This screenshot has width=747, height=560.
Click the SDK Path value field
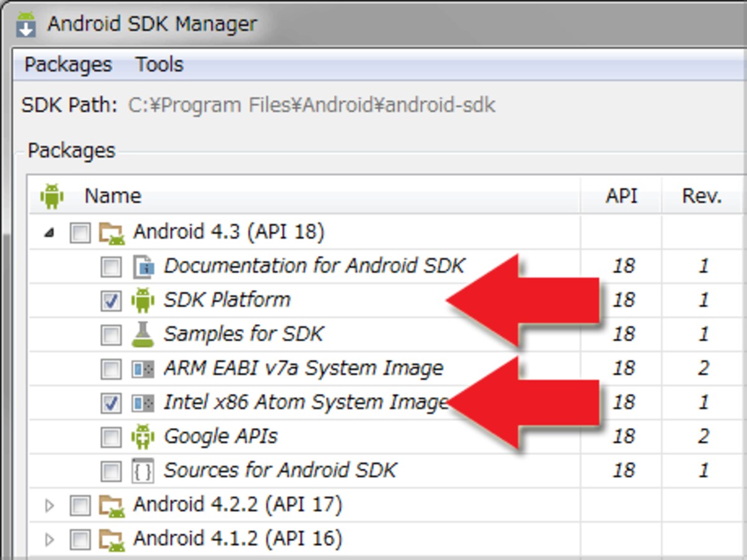click(x=312, y=105)
